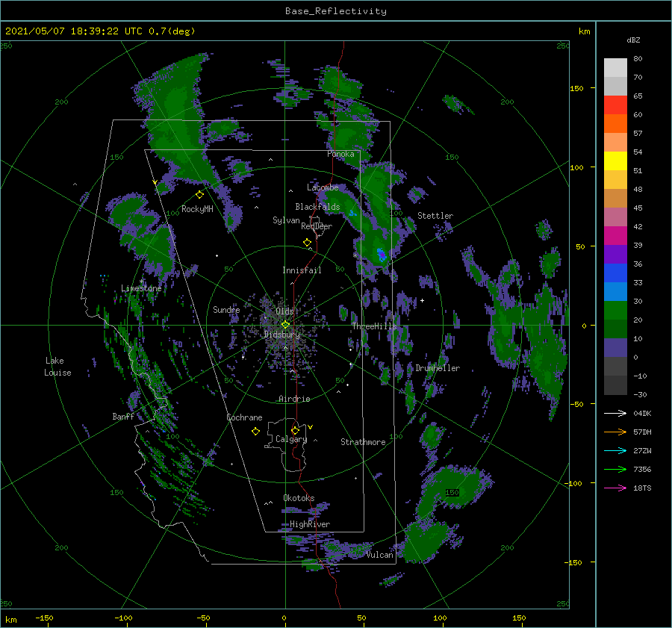Click the Airdrie label
The width and height of the screenshot is (672, 628).
click(294, 399)
